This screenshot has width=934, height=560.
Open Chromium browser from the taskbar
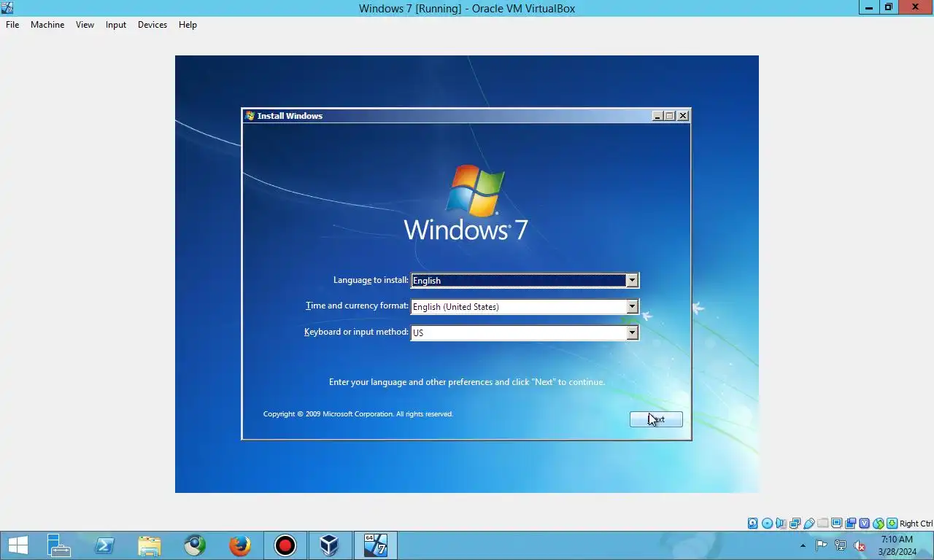coord(195,545)
